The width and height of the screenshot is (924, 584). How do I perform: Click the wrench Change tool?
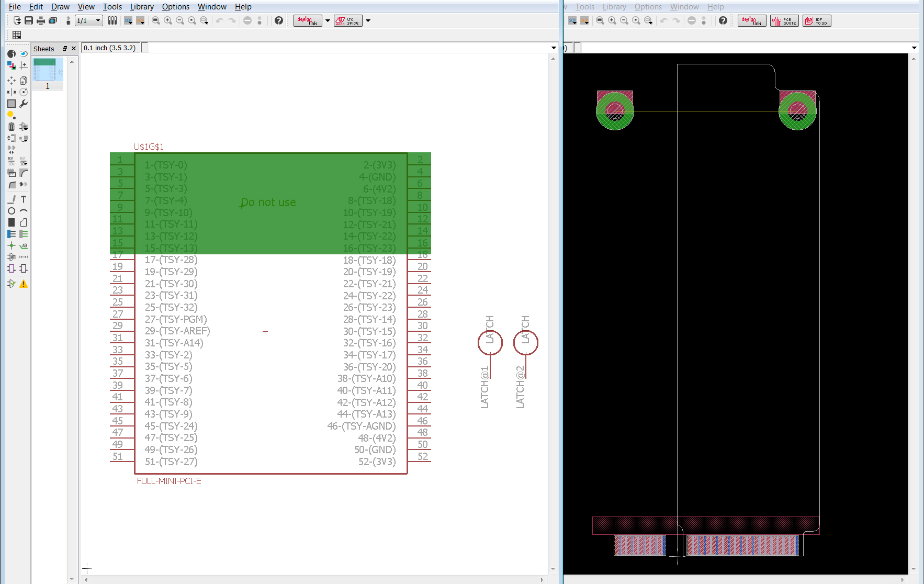pos(24,104)
